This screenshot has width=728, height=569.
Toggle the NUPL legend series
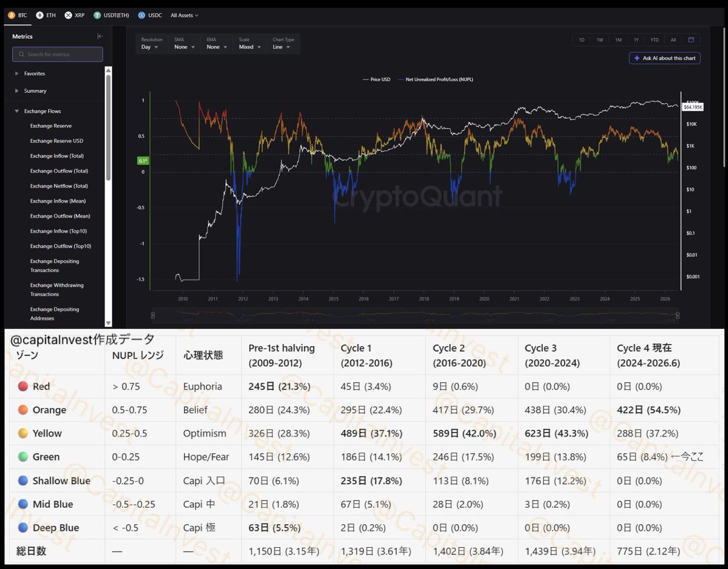[435, 79]
